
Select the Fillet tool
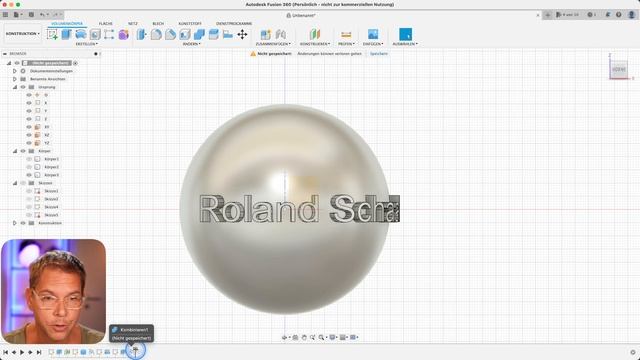(x=156, y=34)
